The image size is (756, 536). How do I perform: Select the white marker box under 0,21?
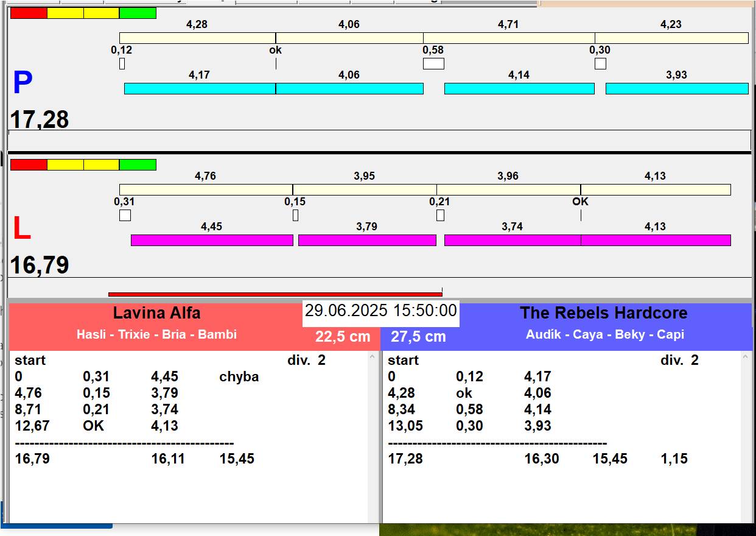[440, 215]
